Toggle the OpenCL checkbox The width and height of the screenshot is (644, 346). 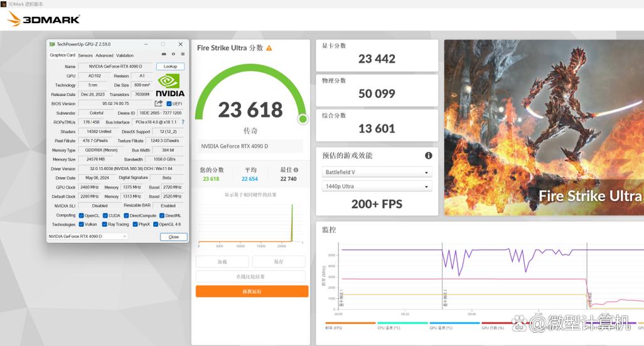point(81,215)
